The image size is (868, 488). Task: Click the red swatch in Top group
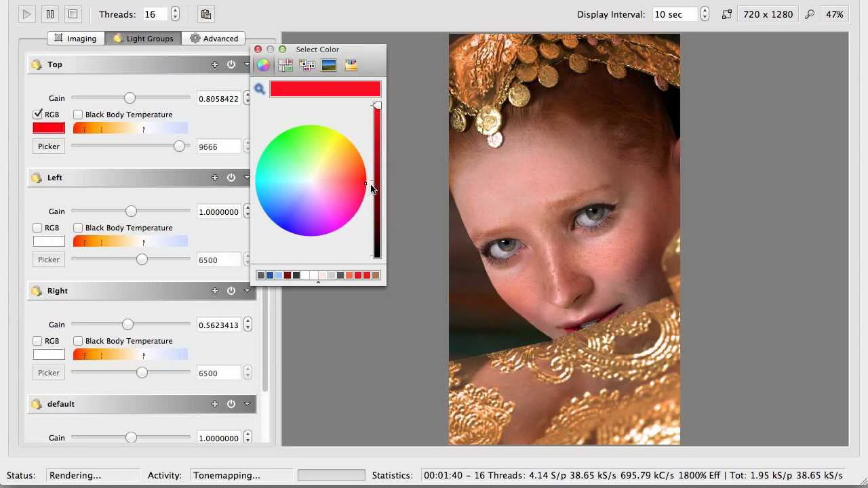point(49,128)
